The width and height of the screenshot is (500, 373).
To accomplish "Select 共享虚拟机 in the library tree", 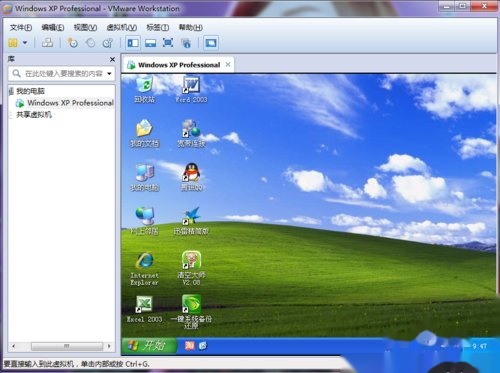I will coord(34,115).
